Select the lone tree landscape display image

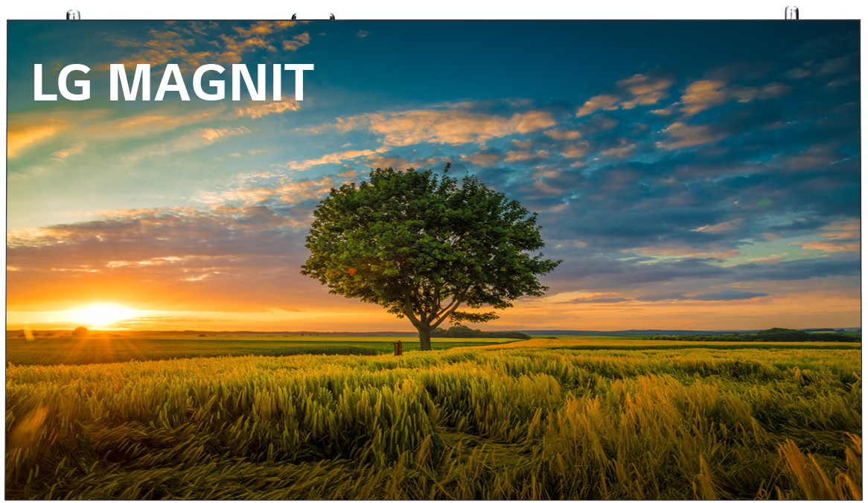point(433,260)
